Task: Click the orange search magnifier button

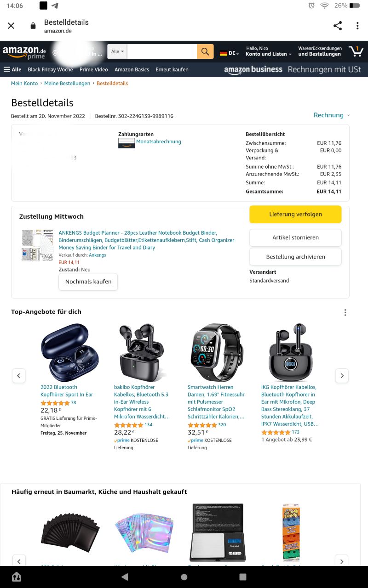Action: [205, 51]
